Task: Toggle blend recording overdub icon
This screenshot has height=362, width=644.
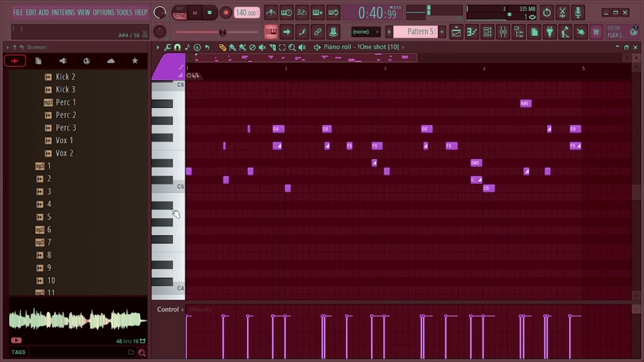Action: point(317,13)
